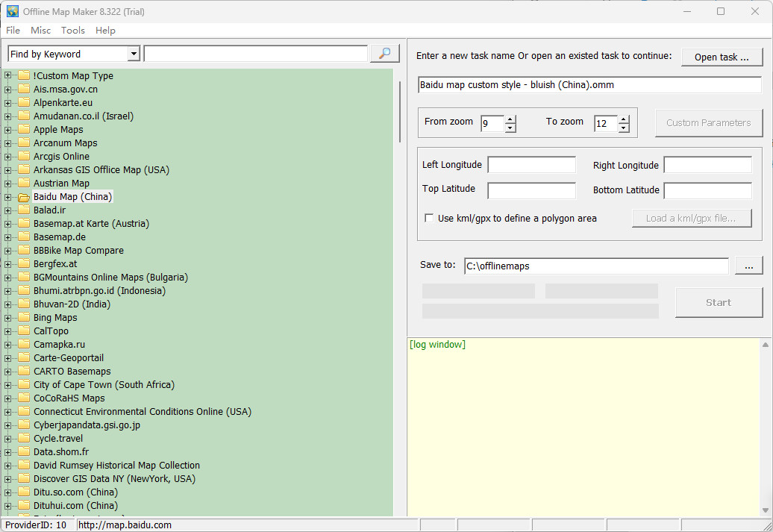Click the task name input field
This screenshot has height=532, width=773.
(589, 85)
